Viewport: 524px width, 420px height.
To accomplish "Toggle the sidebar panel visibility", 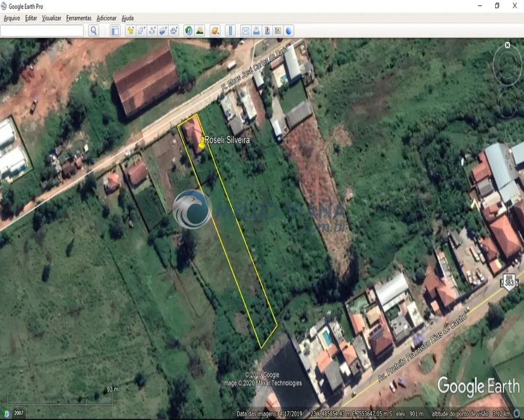I will pyautogui.click(x=115, y=31).
